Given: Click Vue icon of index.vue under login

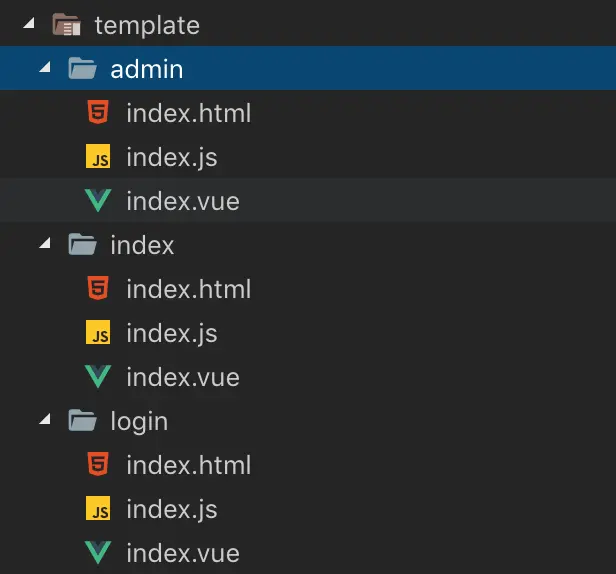Looking at the screenshot, I should 98,553.
